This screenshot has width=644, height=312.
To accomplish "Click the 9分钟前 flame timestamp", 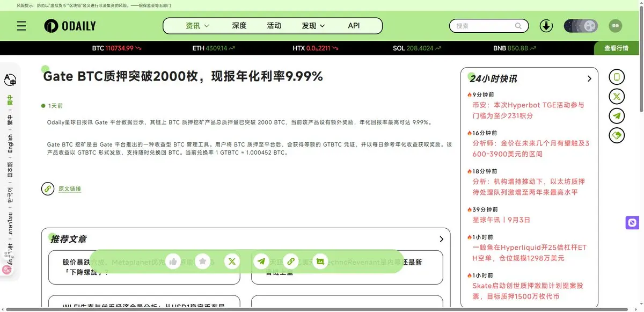I will [481, 95].
